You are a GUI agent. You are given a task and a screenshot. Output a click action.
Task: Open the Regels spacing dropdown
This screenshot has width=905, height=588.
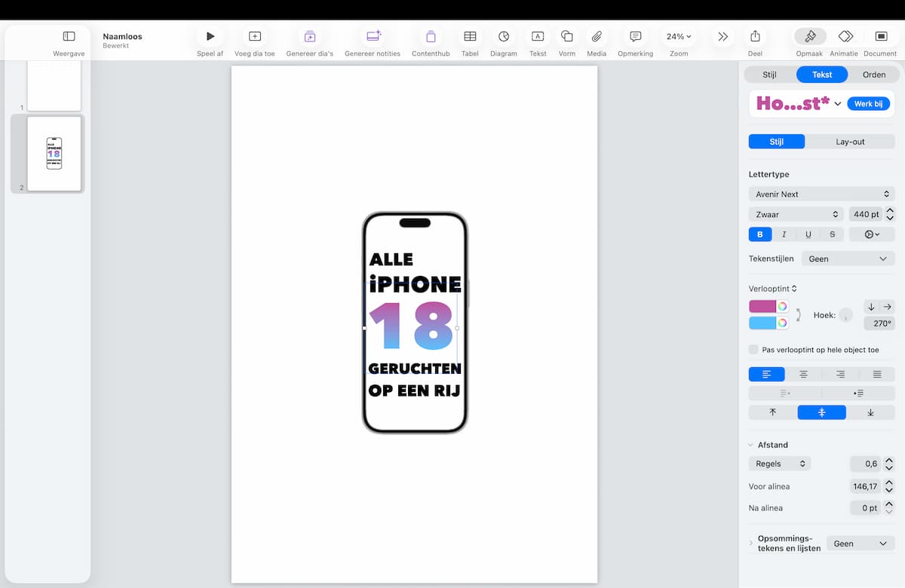coord(780,464)
